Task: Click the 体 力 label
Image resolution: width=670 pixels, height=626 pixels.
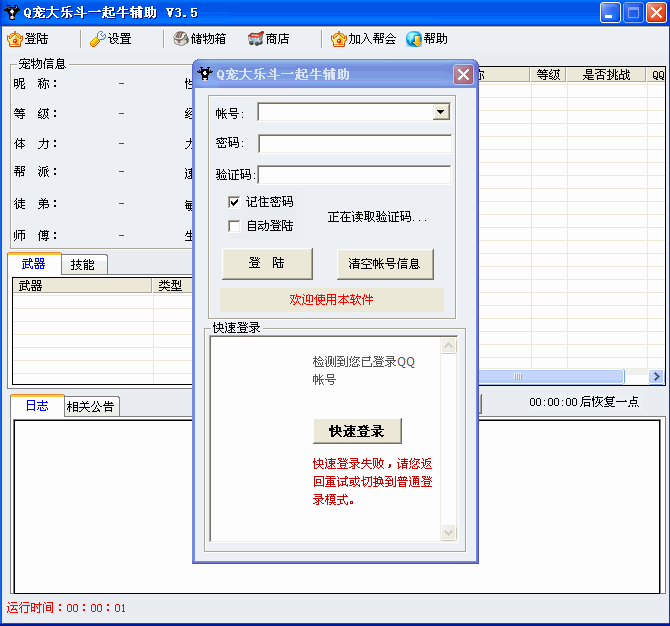Action: pyautogui.click(x=35, y=144)
